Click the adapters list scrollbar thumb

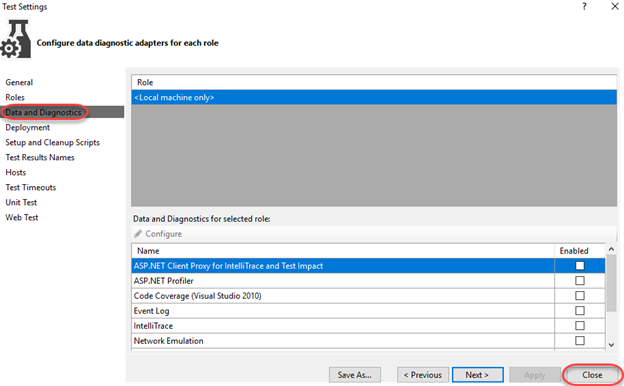coord(611,283)
